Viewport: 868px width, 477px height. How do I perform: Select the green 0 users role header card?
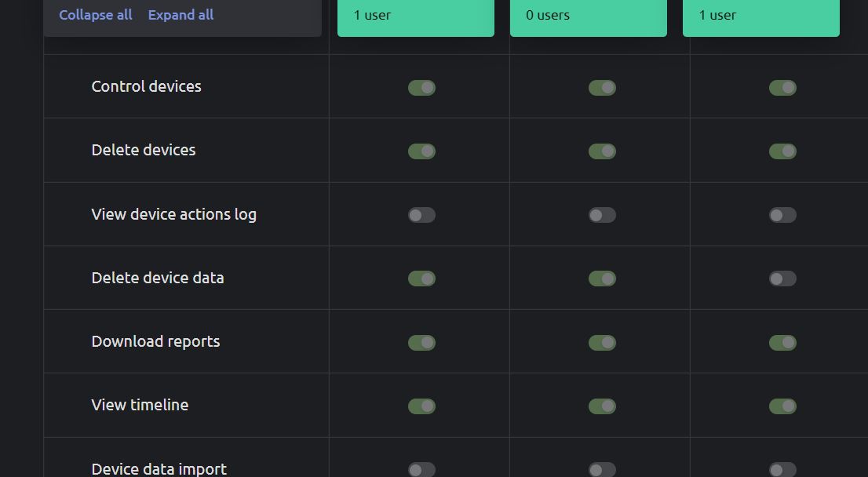tap(588, 17)
